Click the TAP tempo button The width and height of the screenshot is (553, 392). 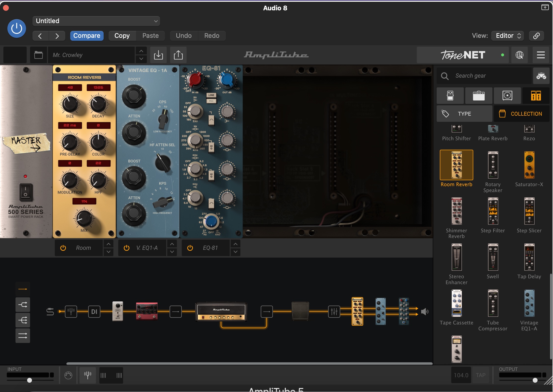pos(481,375)
